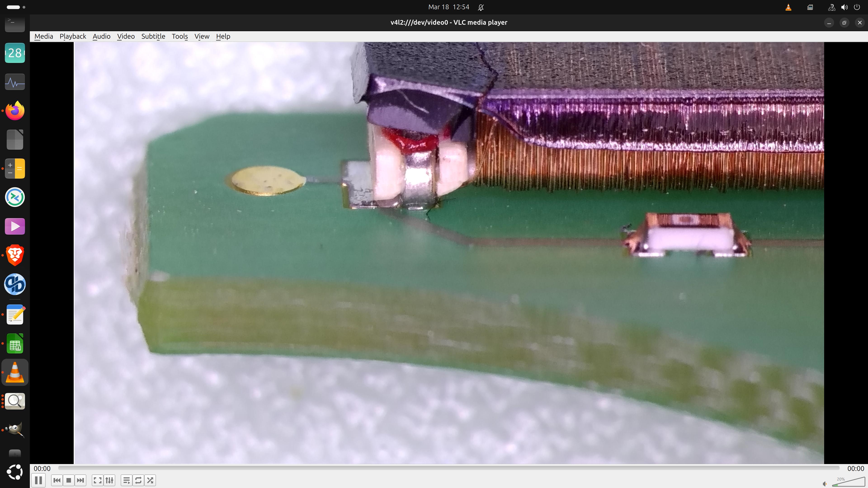This screenshot has height=488, width=868.
Task: Open the magnifier image viewer app
Action: click(15, 401)
